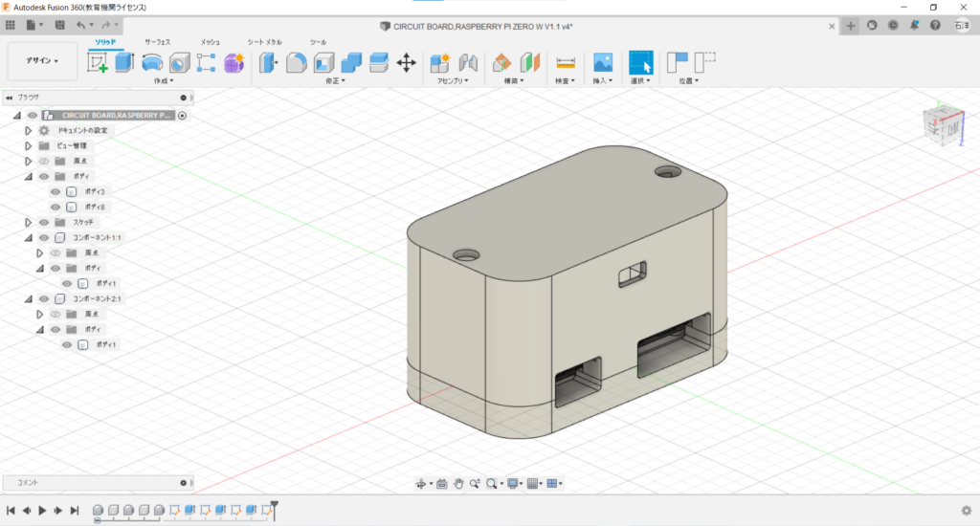Click the Pan hand icon
980x526 pixels.
(458, 484)
